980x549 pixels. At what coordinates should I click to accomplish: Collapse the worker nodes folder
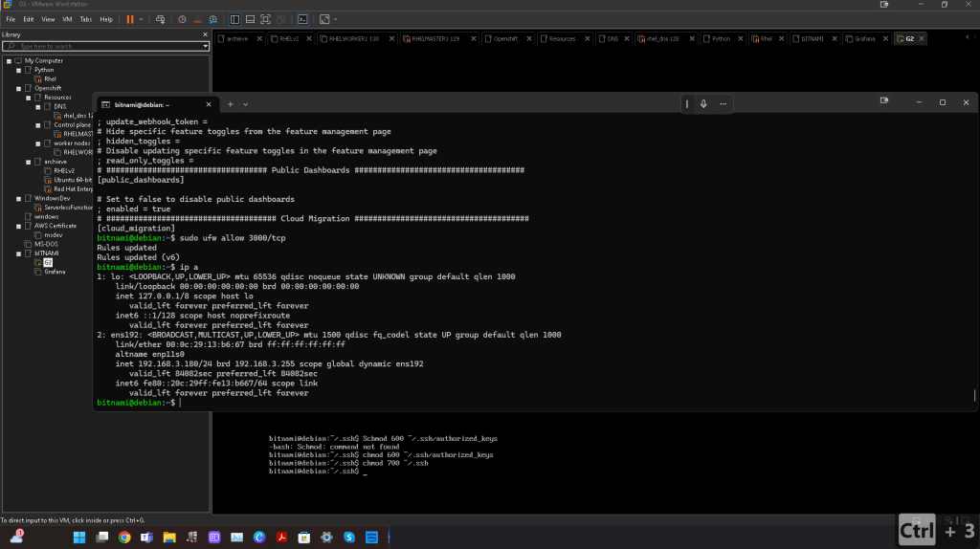click(x=38, y=143)
